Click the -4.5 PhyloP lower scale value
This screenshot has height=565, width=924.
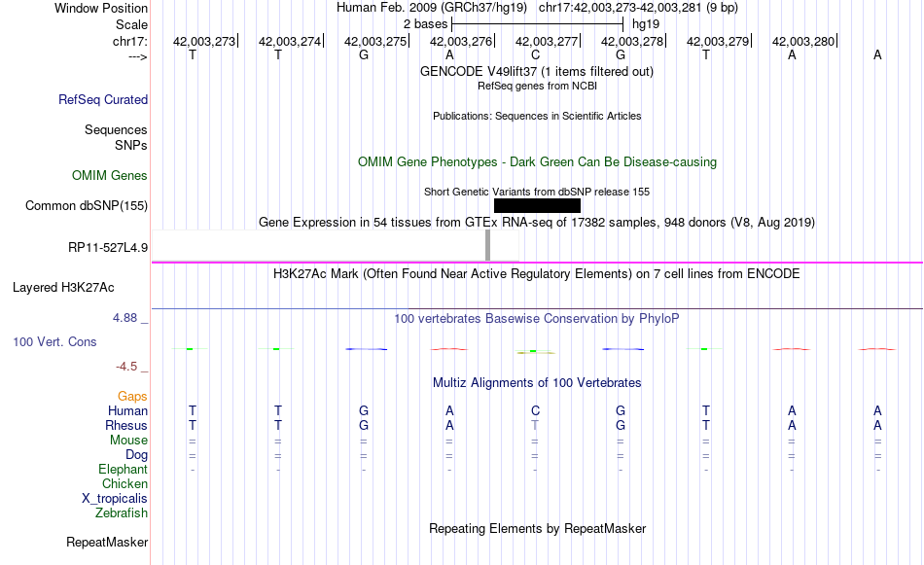click(x=126, y=367)
